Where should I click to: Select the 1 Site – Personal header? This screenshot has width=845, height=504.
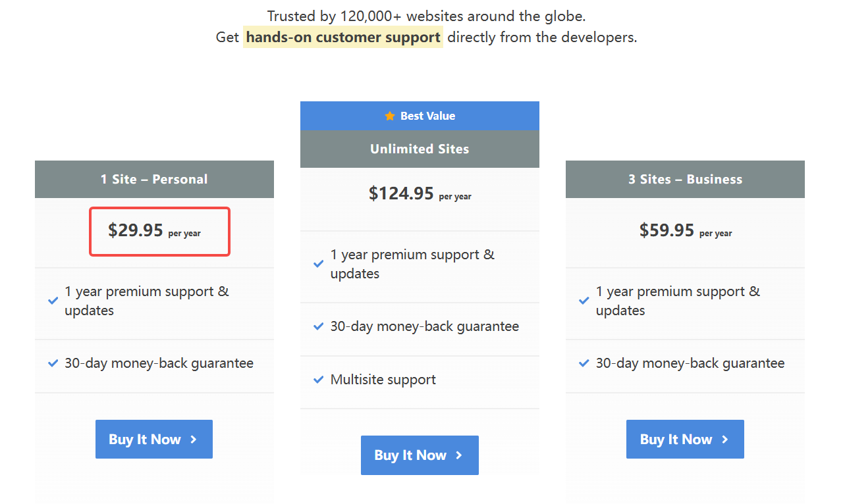pos(154,179)
